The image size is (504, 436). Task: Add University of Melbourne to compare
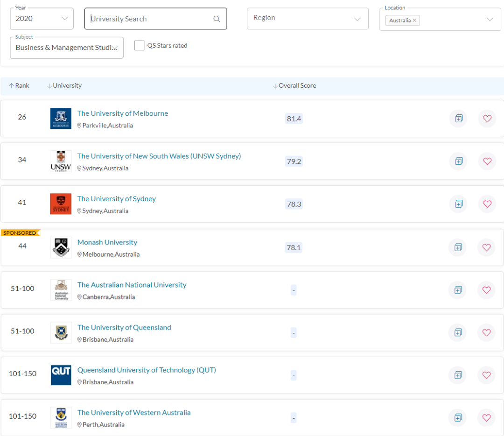(459, 119)
